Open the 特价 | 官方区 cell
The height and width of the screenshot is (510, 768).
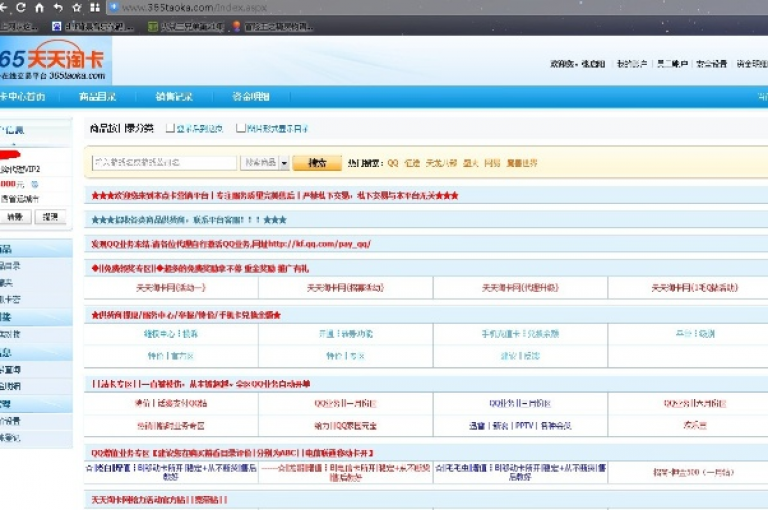coord(171,356)
